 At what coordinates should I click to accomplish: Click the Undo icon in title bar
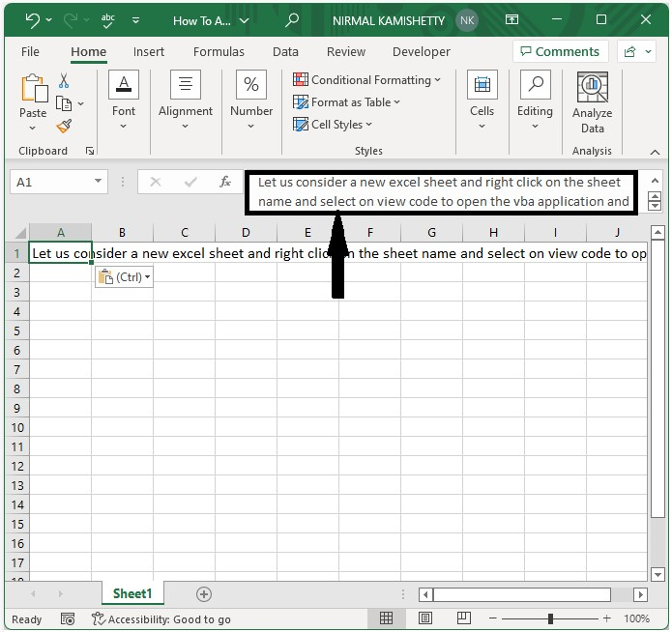point(32,19)
